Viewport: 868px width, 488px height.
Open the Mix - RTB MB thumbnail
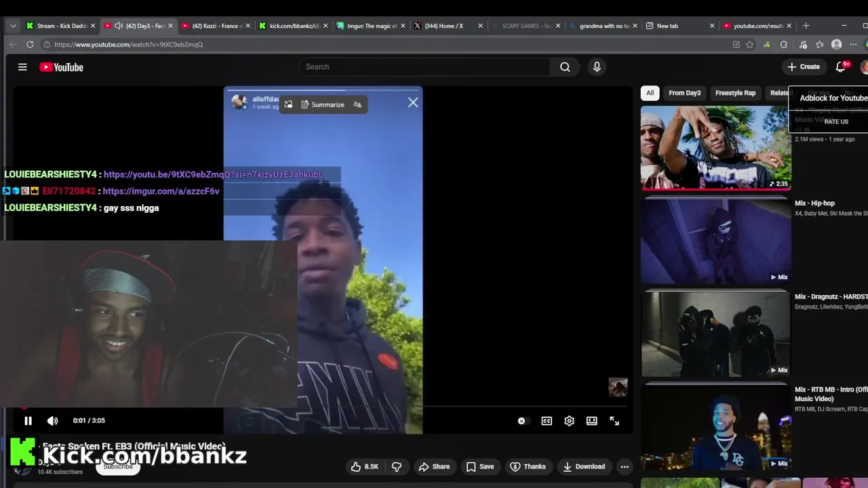(715, 427)
